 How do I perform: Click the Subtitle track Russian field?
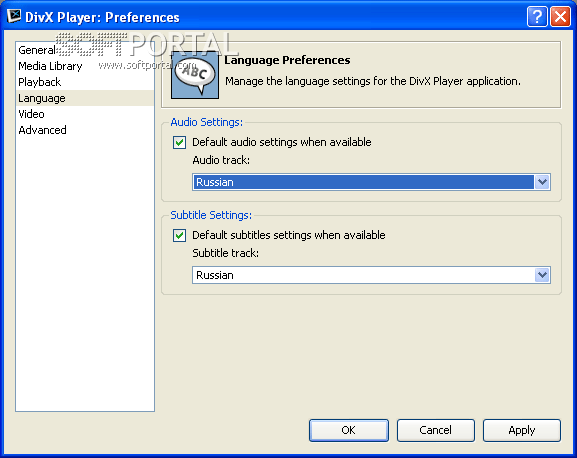(371, 275)
